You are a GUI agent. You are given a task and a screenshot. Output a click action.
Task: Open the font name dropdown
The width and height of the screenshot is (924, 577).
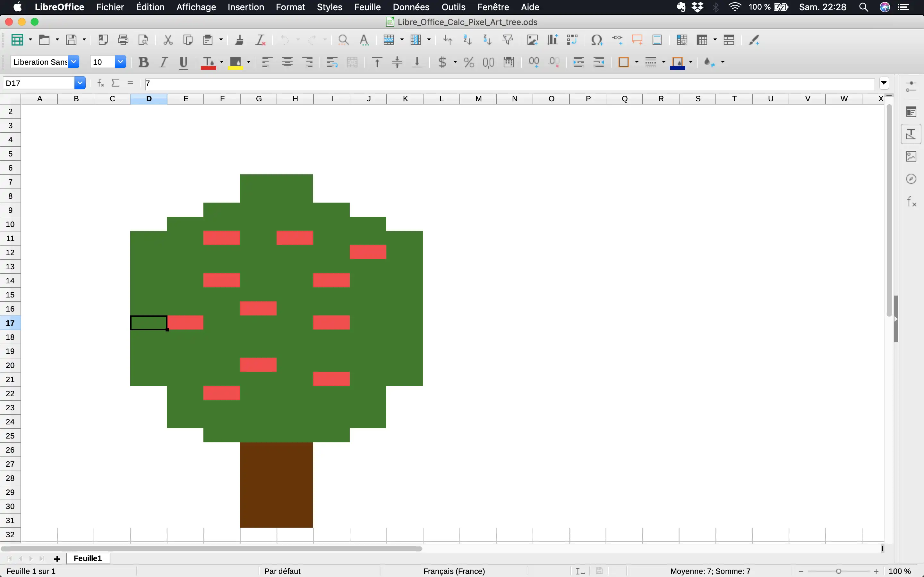(x=74, y=62)
